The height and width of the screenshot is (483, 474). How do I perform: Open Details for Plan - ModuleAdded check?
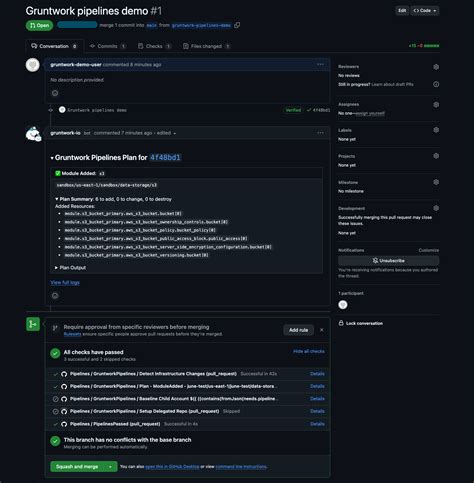click(x=317, y=386)
